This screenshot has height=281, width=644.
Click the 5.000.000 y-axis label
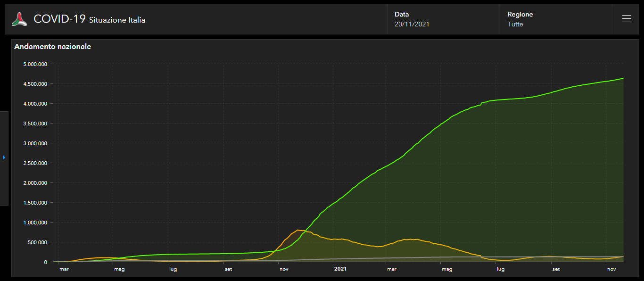35,64
